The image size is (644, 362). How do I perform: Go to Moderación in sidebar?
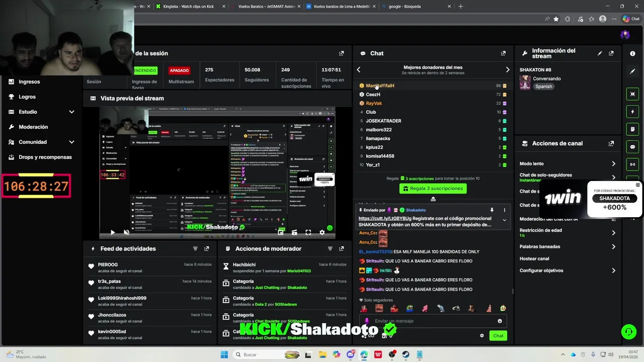click(33, 127)
